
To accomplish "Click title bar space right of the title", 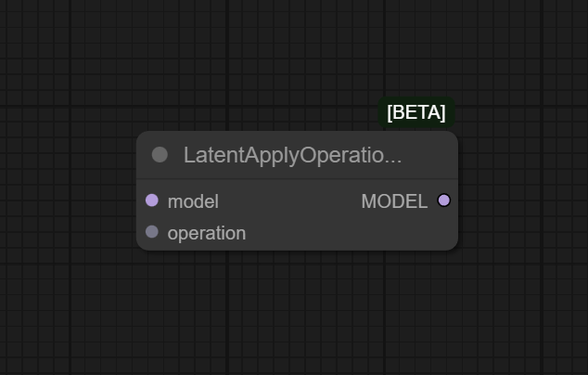I will point(429,155).
